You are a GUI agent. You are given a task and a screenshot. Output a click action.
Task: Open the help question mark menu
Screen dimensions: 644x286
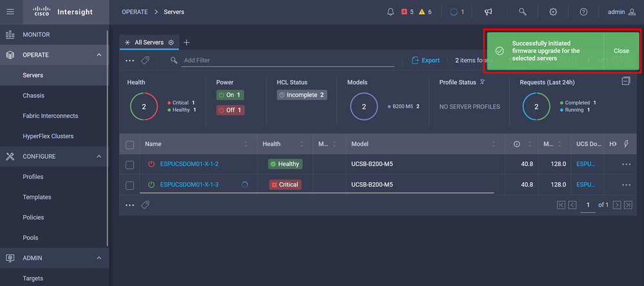pos(583,12)
